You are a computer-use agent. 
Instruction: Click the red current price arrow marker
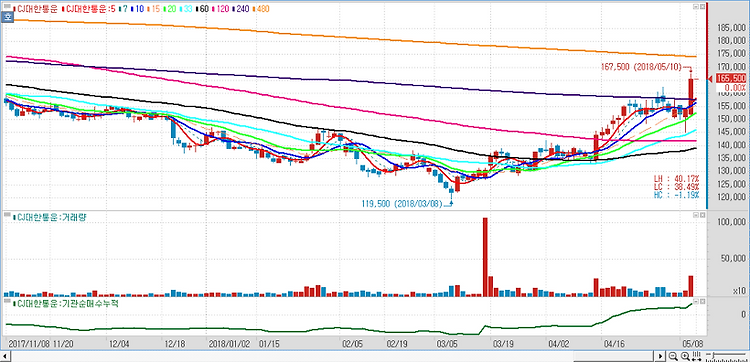pyautogui.click(x=710, y=79)
